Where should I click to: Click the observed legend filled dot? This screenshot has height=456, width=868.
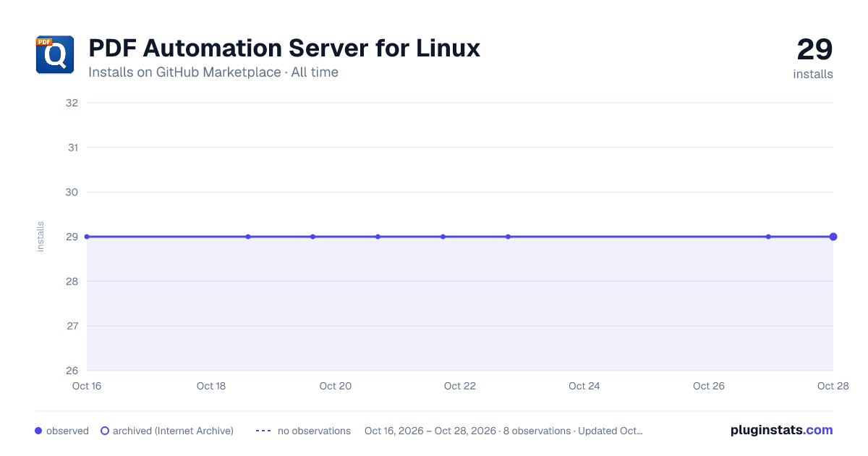(38, 431)
